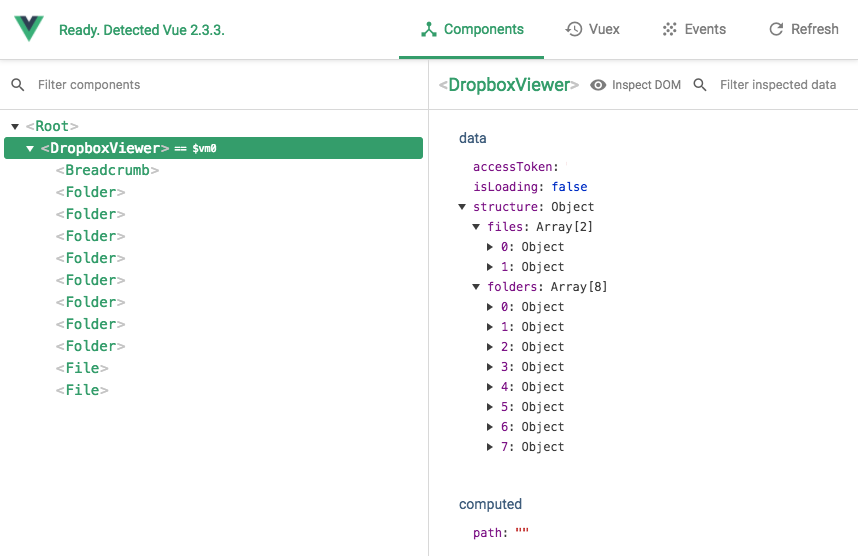Click the 'files' key label
Screen dimensions: 858x556
(x=505, y=227)
